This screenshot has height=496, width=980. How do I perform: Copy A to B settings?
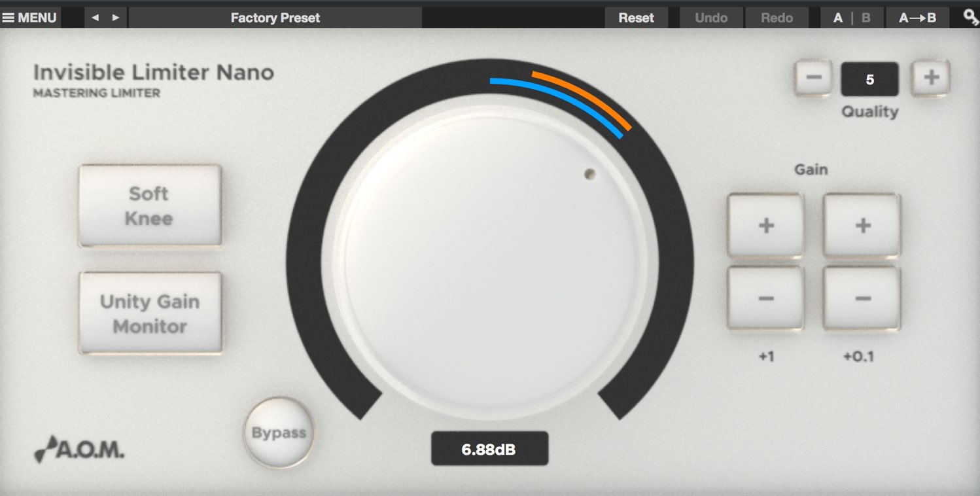tap(917, 18)
